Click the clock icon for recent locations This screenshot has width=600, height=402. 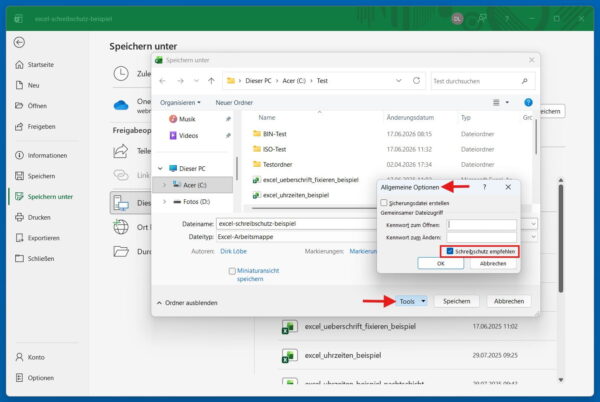pyautogui.click(x=121, y=73)
